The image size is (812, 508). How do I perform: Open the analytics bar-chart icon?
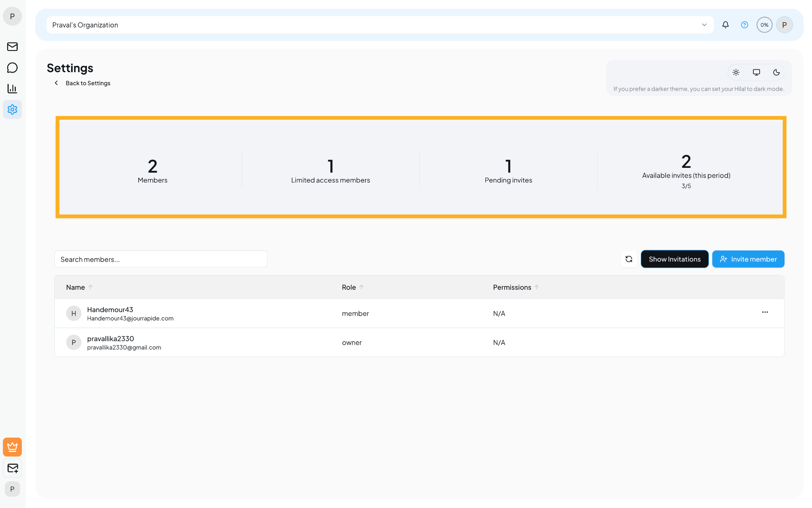point(12,88)
